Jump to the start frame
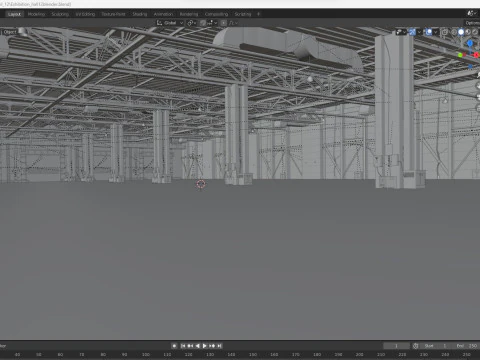The height and width of the screenshot is (360, 480). click(183, 346)
